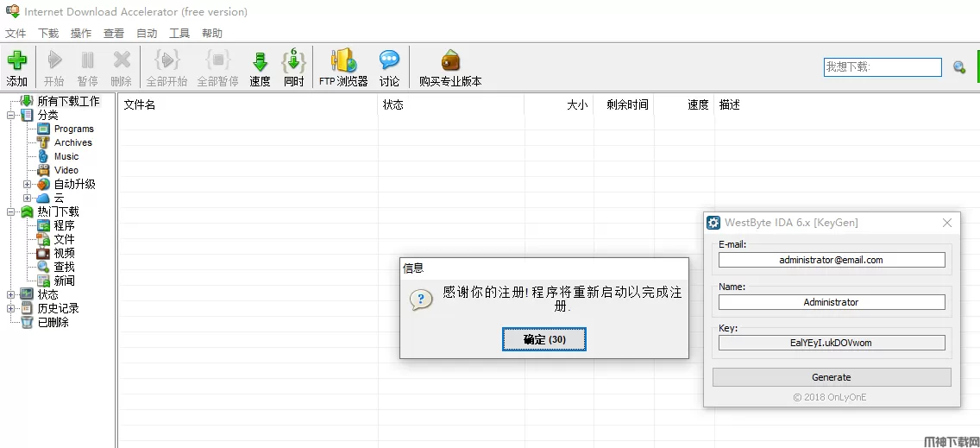980x448 pixels.
Task: Open the 查看 menu
Action: coord(114,33)
